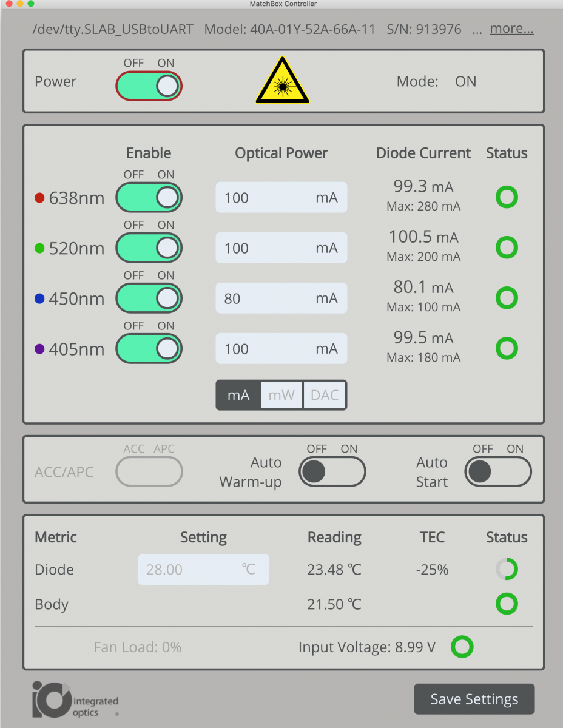Click the 638nm green status ring
The width and height of the screenshot is (563, 728).
507,197
